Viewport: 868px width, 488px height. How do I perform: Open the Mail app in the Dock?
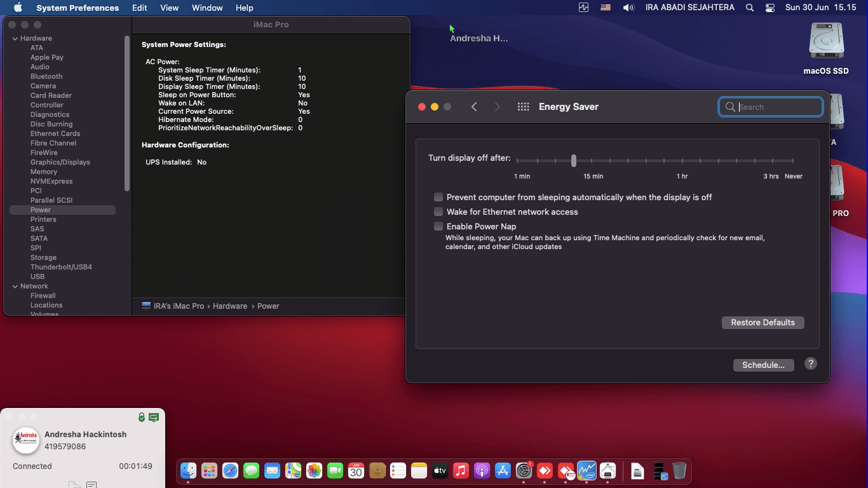(272, 471)
